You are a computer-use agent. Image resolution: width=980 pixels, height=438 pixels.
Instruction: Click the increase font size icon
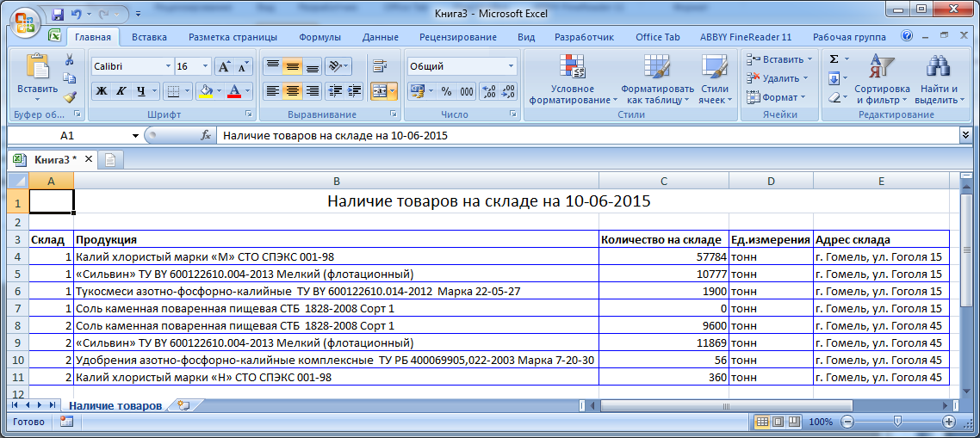223,66
